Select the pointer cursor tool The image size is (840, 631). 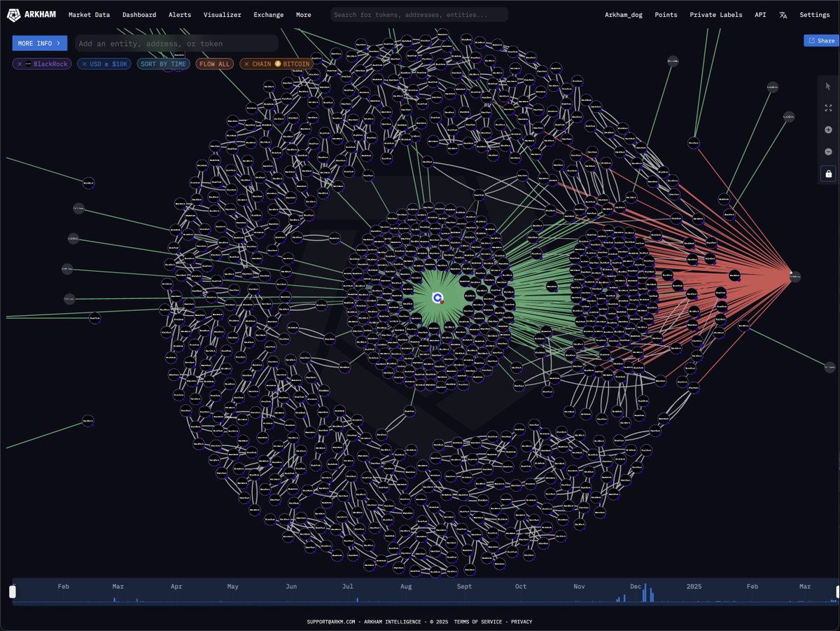click(828, 86)
